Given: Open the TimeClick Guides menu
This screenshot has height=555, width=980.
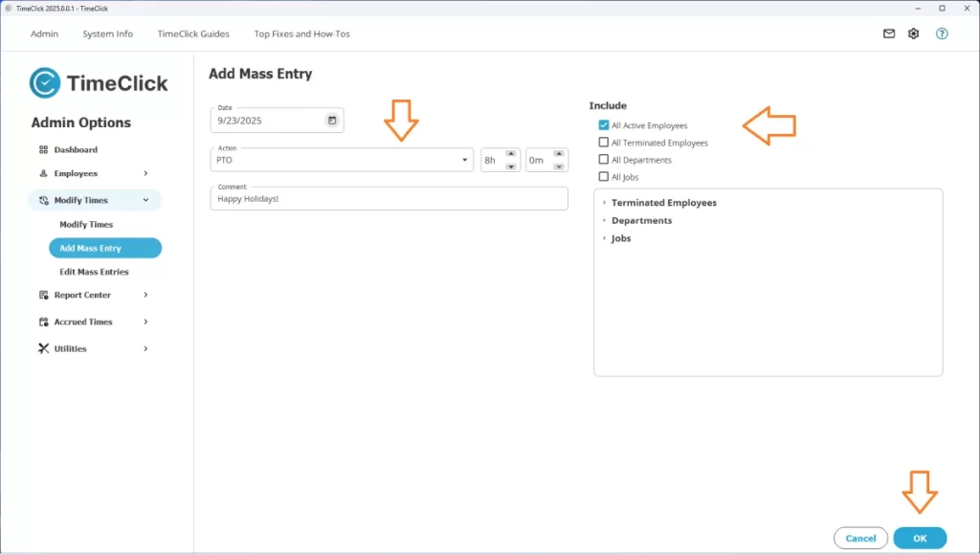Looking at the screenshot, I should point(193,33).
